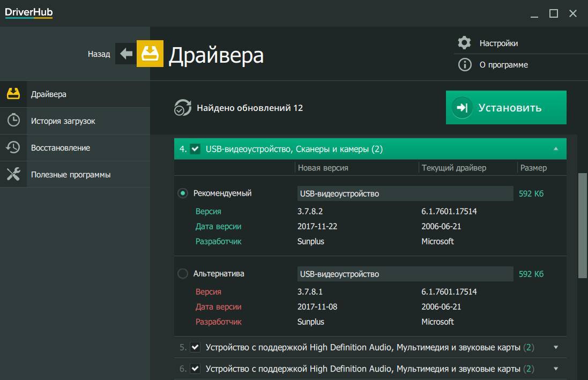This screenshot has height=380, width=588.
Task: Click the О программе info icon
Action: click(464, 65)
